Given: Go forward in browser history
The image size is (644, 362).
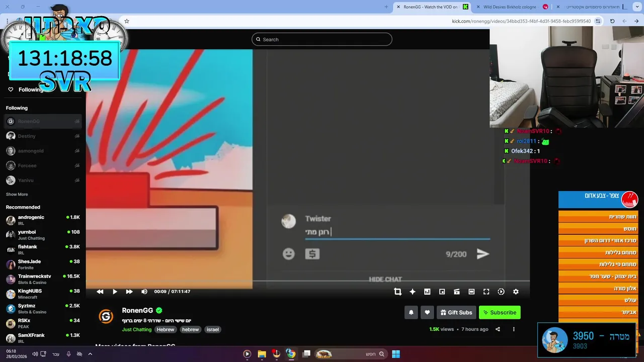Looking at the screenshot, I should 624,21.
